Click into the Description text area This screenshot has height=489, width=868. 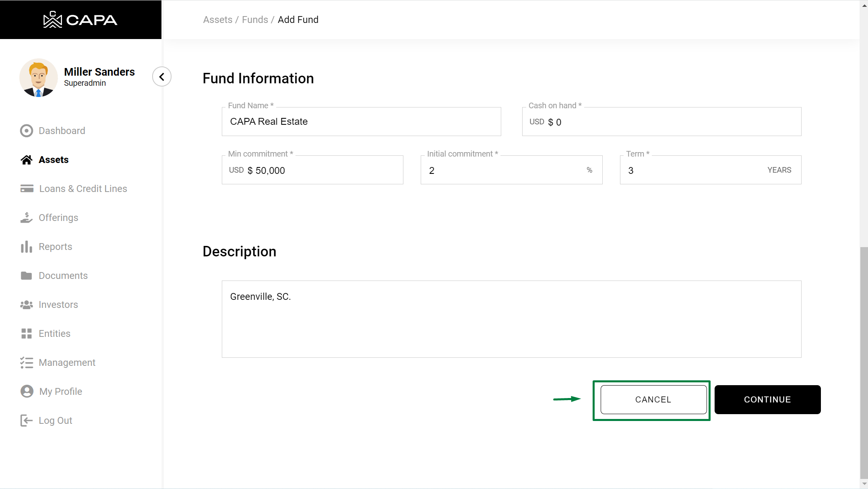(x=511, y=319)
